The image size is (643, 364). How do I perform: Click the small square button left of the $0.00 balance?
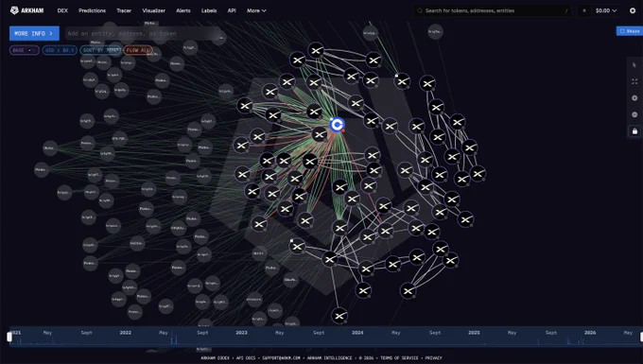[x=584, y=10]
